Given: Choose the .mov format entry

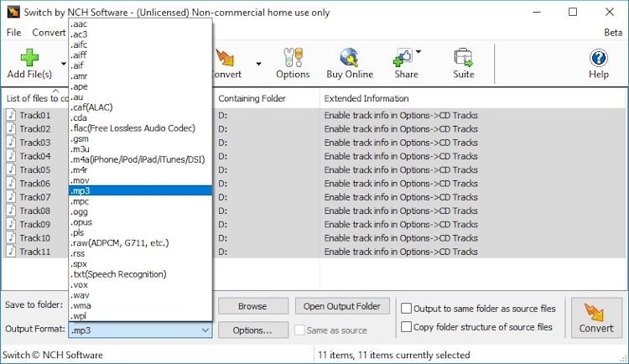Looking at the screenshot, I should click(140, 180).
